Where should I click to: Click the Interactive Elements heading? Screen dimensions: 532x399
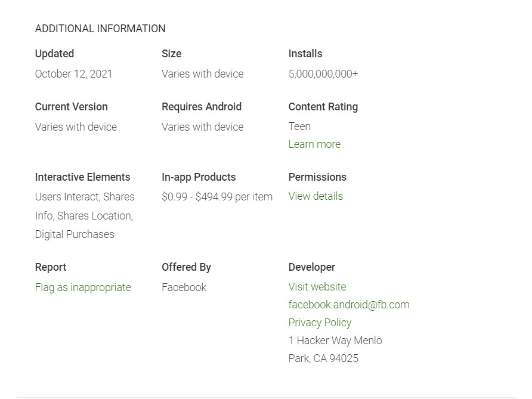82,177
